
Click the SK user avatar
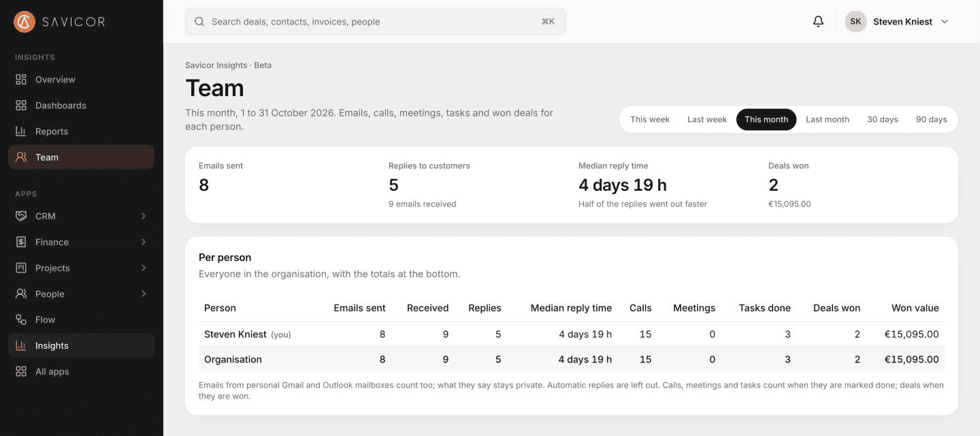855,22
